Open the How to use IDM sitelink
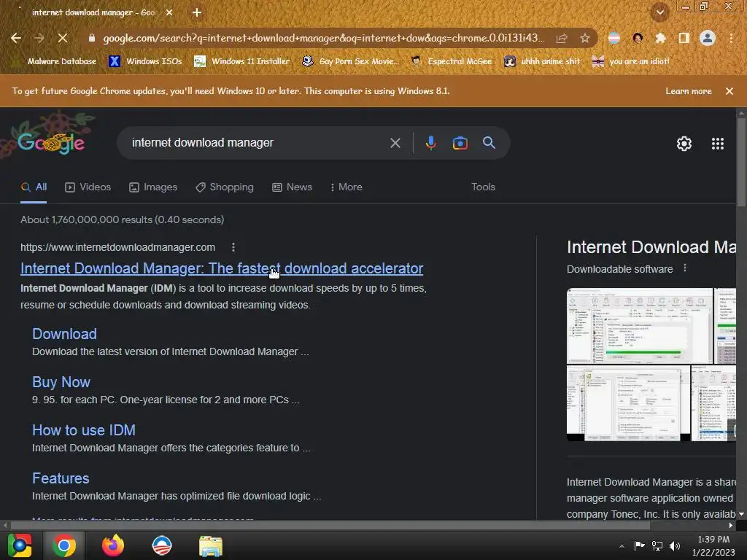Screen dimensions: 747x560 click(84, 430)
